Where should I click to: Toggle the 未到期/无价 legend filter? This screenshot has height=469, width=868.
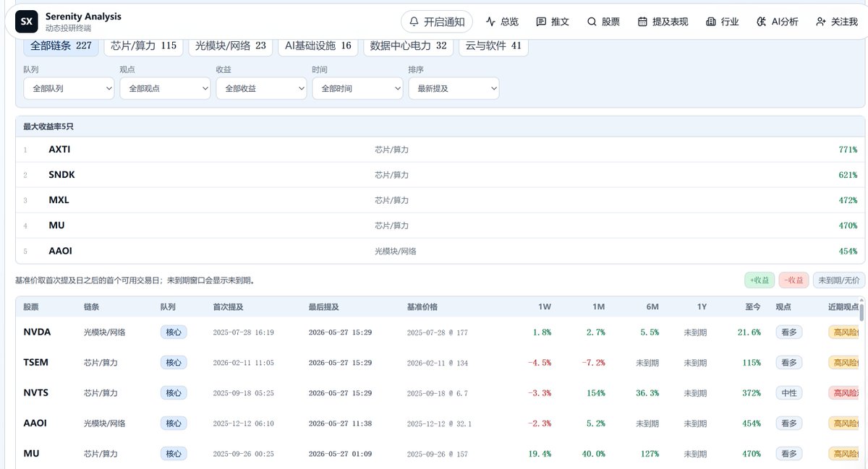[x=839, y=280]
